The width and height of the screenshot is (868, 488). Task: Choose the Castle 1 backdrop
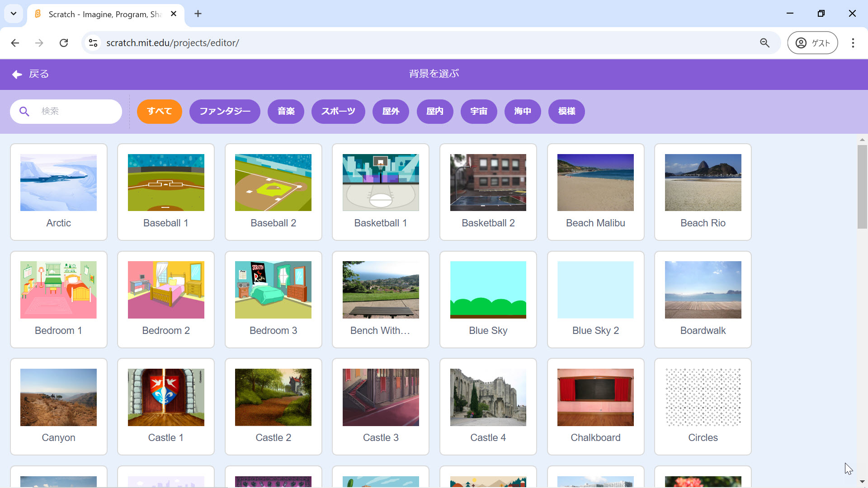166,407
